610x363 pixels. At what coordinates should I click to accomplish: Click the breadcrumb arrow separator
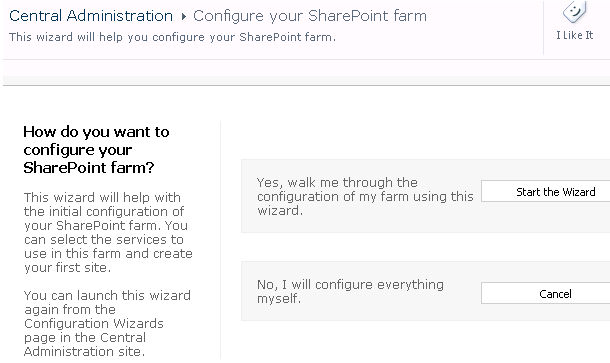184,17
